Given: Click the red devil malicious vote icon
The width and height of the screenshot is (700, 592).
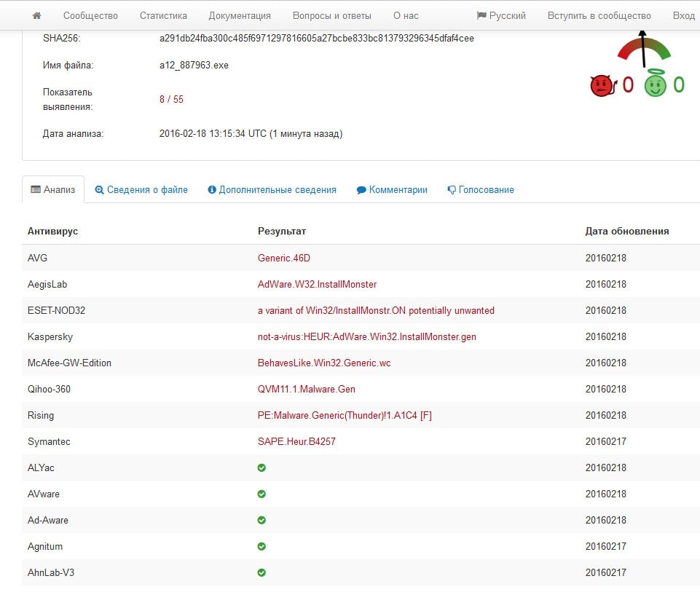Looking at the screenshot, I should pyautogui.click(x=602, y=86).
